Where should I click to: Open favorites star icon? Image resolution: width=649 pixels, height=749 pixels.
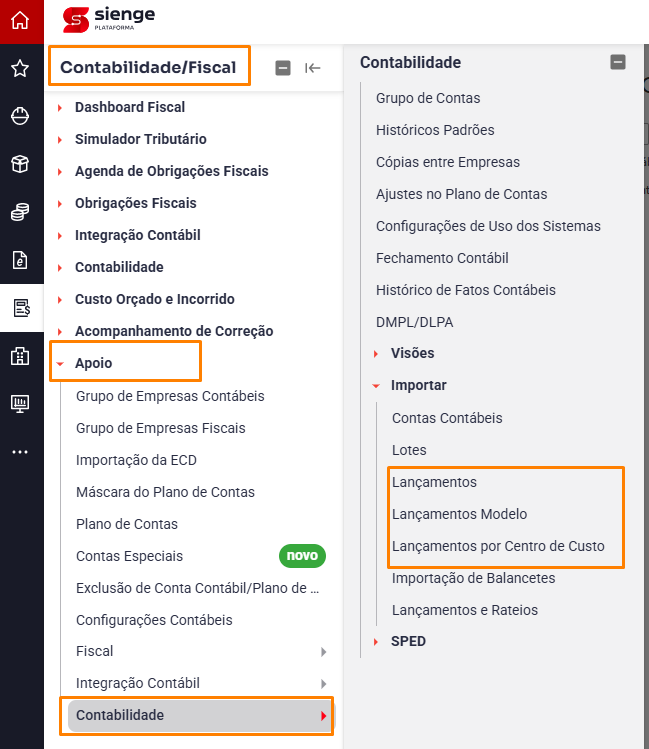pyautogui.click(x=20, y=68)
